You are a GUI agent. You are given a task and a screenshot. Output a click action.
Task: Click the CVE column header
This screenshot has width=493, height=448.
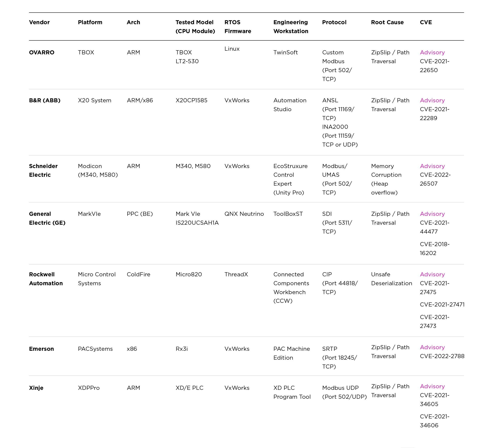(426, 22)
